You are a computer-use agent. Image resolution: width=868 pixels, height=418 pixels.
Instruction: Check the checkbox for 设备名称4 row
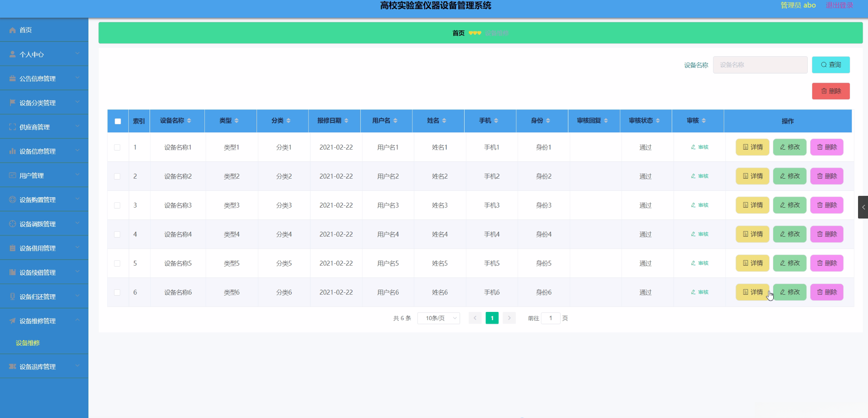point(117,234)
